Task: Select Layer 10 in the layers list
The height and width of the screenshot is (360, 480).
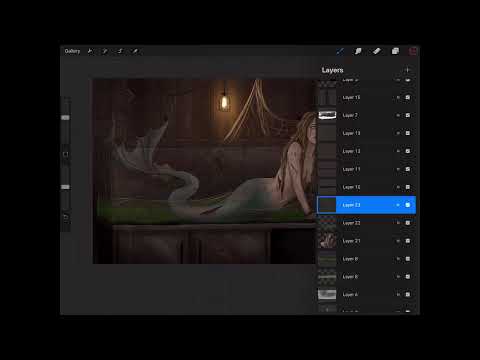Action: click(366, 187)
